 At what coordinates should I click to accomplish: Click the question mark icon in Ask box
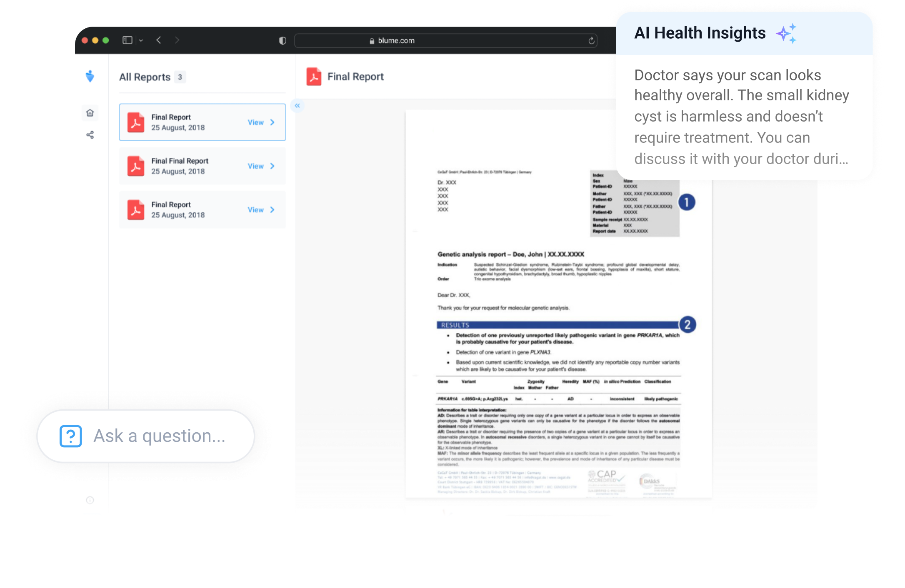click(71, 436)
